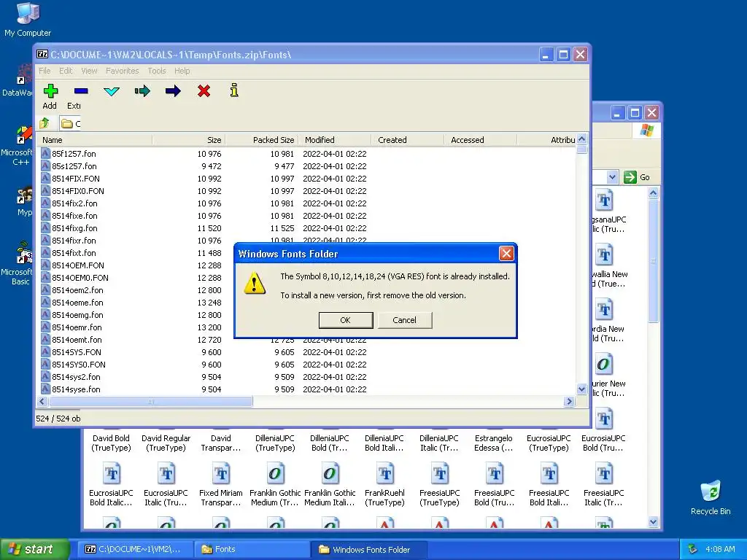The height and width of the screenshot is (560, 747).
Task: Click Fonts window scrollbar up arrow
Action: point(653,192)
